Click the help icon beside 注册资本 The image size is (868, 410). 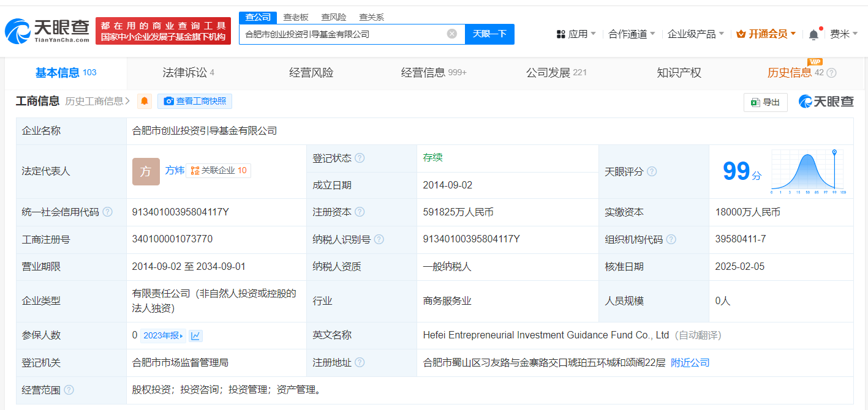(x=360, y=212)
